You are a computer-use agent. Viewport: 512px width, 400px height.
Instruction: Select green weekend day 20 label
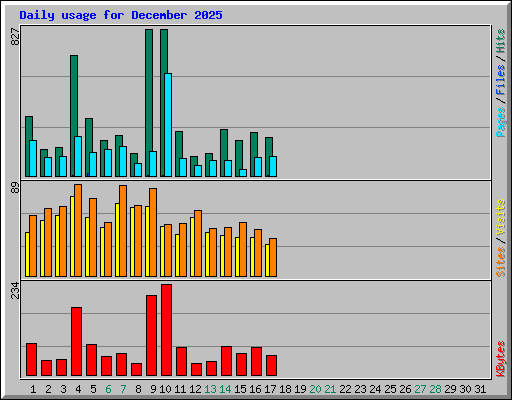pos(315,389)
